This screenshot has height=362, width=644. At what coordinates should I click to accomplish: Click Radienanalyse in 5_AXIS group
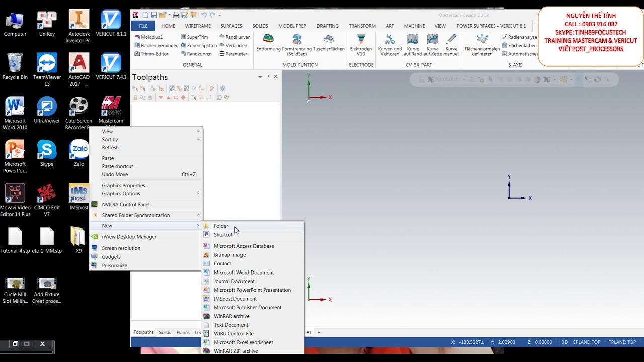point(519,37)
